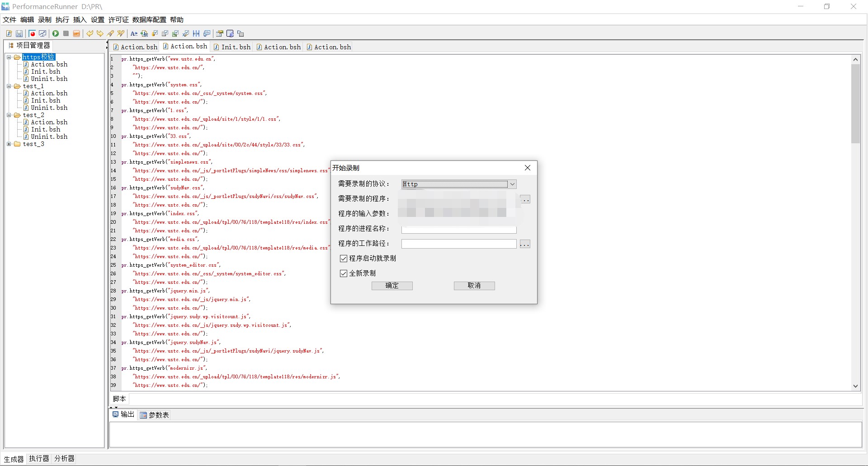Run the script with the green play icon
Image resolution: width=868 pixels, height=466 pixels.
coord(56,33)
